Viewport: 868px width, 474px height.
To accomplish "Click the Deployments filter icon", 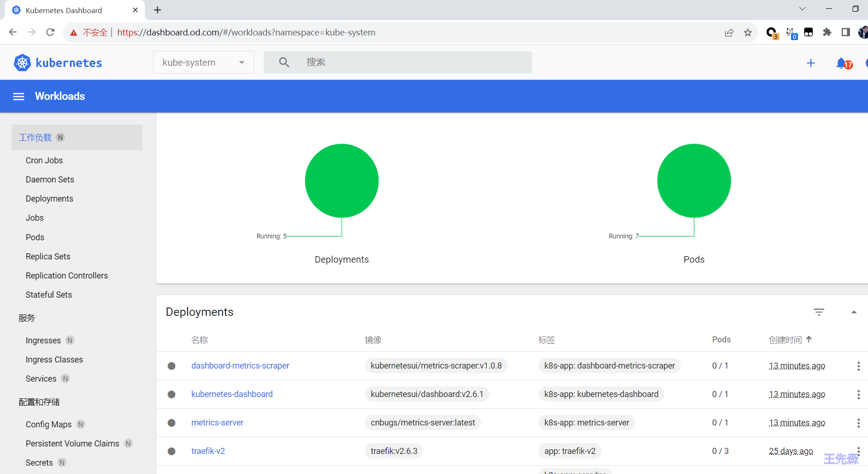I will [819, 312].
